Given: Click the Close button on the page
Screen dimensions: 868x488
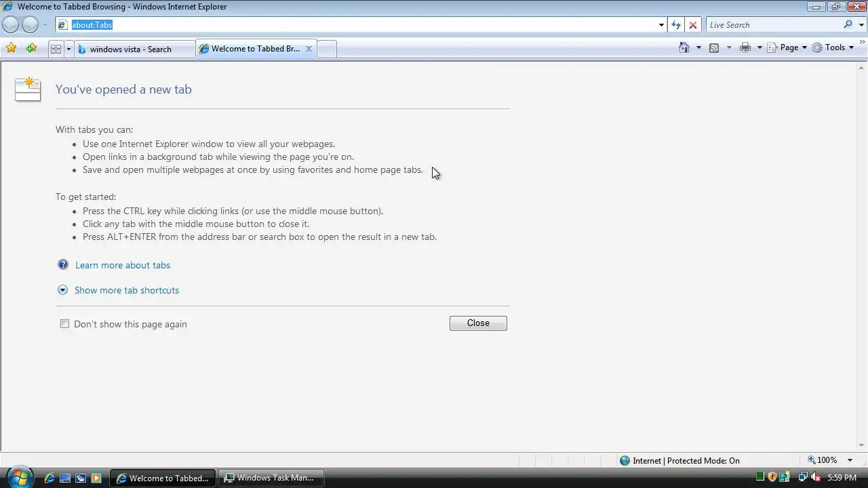Looking at the screenshot, I should 478,323.
